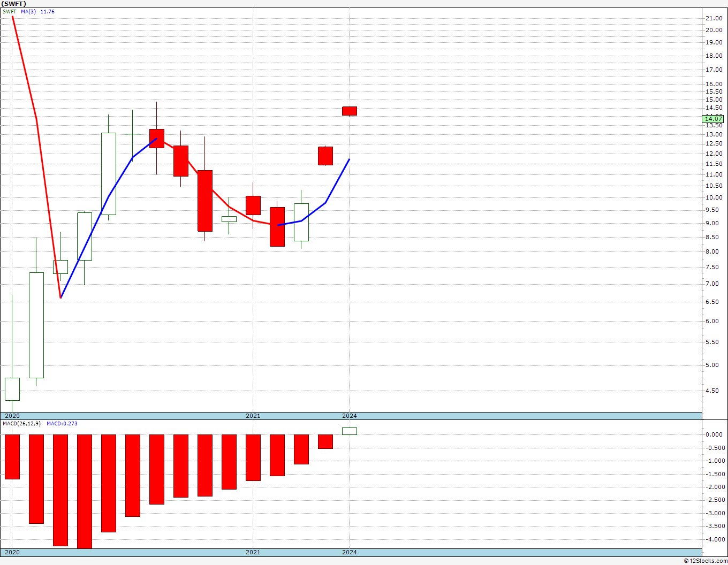The image size is (728, 565).
Task: Select 2021 on the price chart time axis
Action: click(x=253, y=416)
